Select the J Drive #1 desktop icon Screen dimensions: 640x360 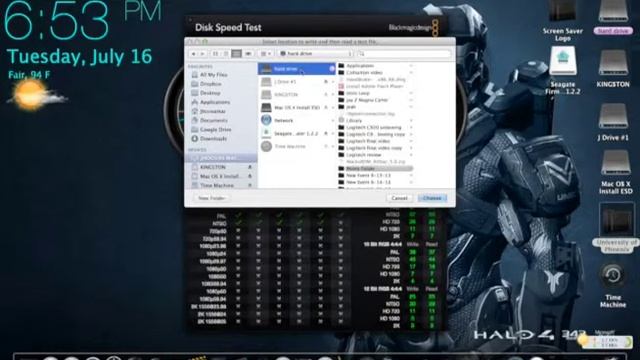613,122
